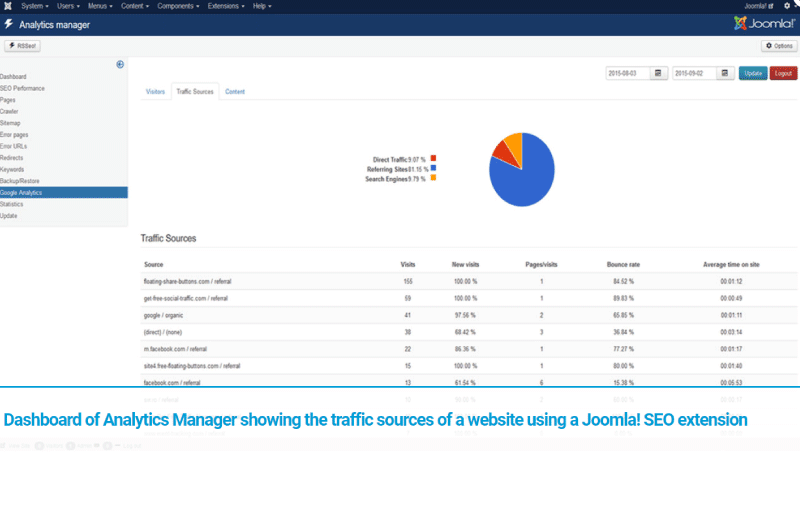Screen dimensions: 800x530
Task: Click the Joomla logo icon in top bar
Action: pos(8,6)
